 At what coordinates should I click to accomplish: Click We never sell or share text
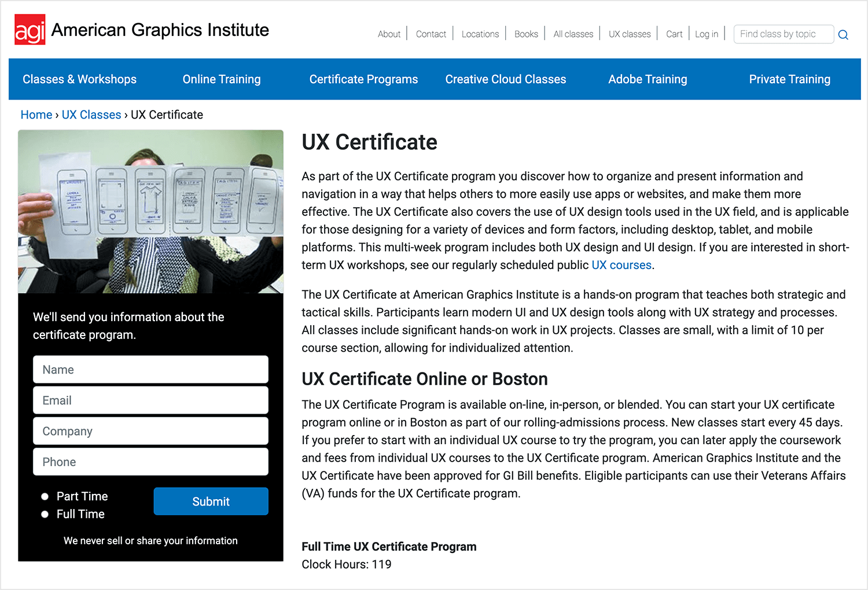tap(150, 541)
